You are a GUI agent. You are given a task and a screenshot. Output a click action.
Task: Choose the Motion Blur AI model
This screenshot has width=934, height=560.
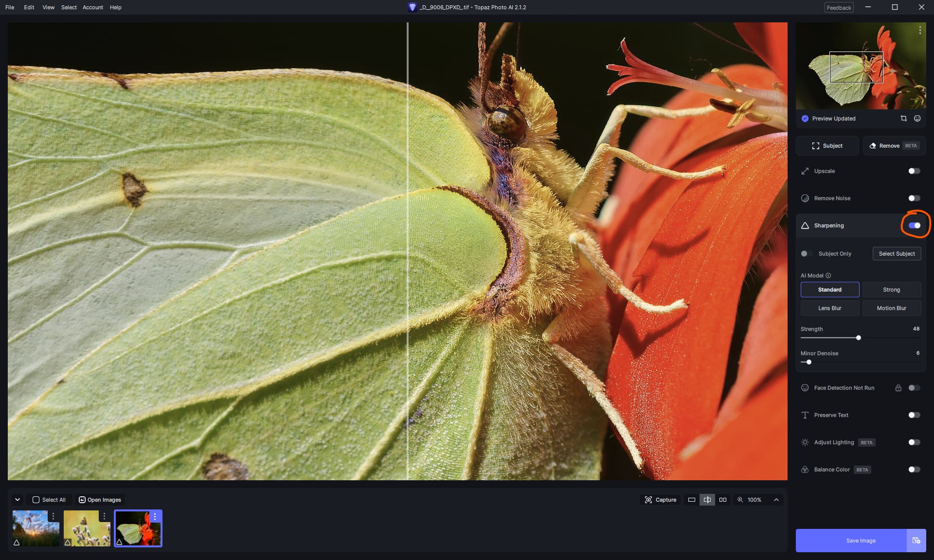pyautogui.click(x=891, y=308)
